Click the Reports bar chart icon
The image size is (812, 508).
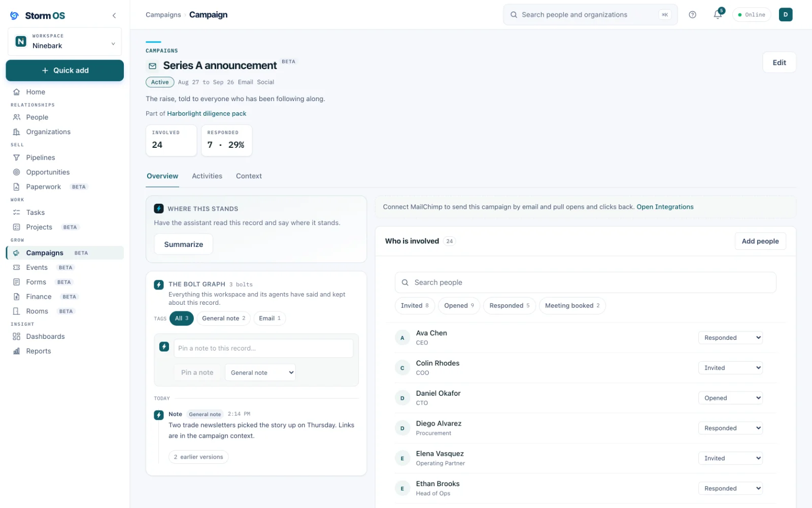click(x=17, y=351)
